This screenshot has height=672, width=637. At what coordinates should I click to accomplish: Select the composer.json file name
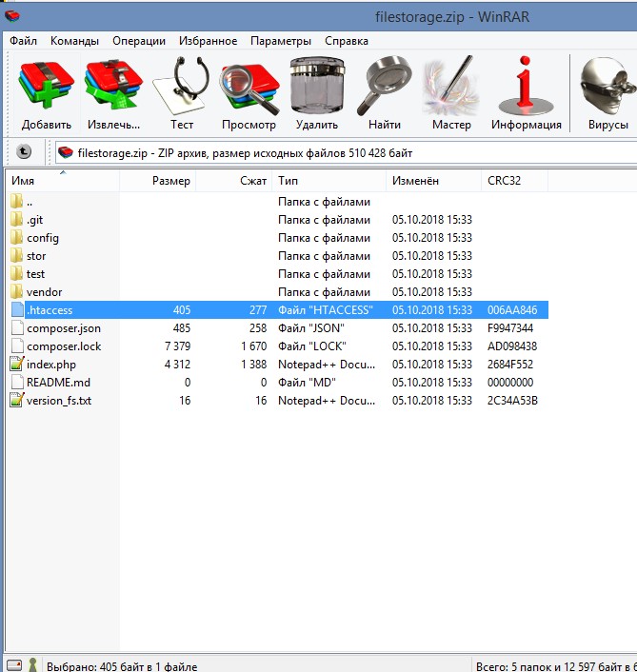click(x=64, y=328)
